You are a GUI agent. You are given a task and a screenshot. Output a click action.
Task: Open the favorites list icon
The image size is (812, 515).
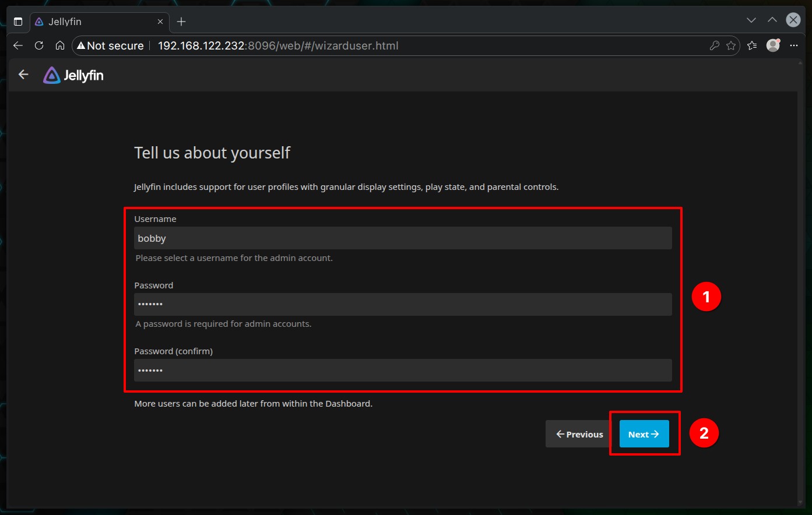click(x=752, y=45)
